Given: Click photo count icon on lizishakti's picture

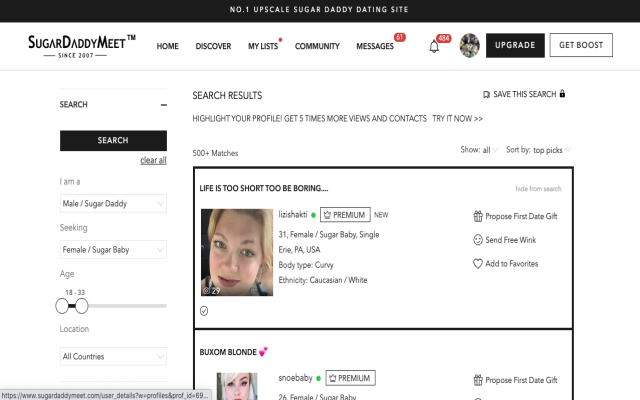Looking at the screenshot, I should 207,291.
